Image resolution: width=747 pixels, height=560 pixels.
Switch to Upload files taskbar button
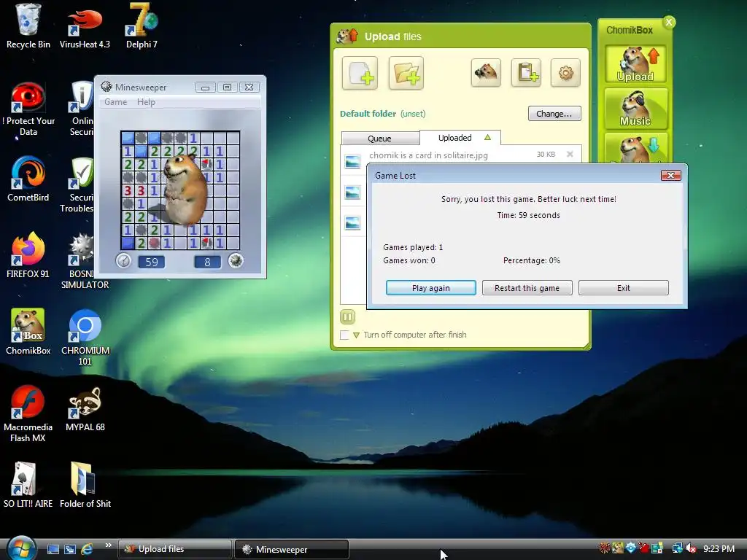click(x=175, y=549)
